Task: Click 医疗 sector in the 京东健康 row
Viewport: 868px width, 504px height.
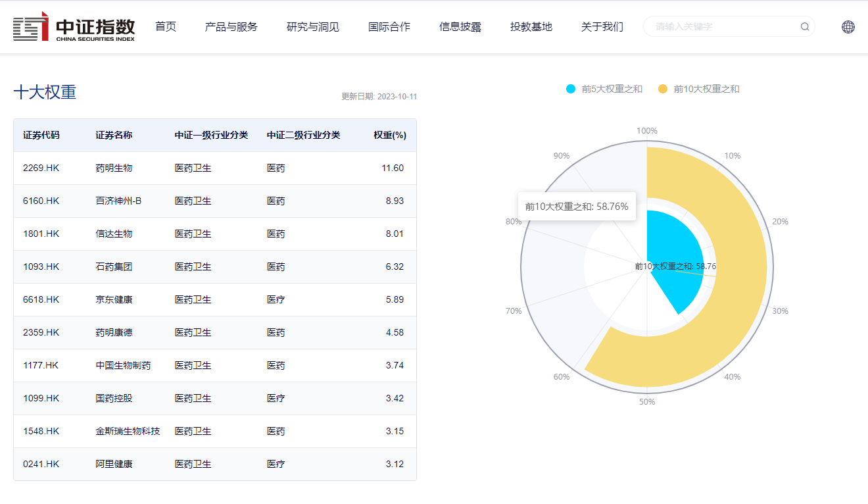Action: click(276, 299)
